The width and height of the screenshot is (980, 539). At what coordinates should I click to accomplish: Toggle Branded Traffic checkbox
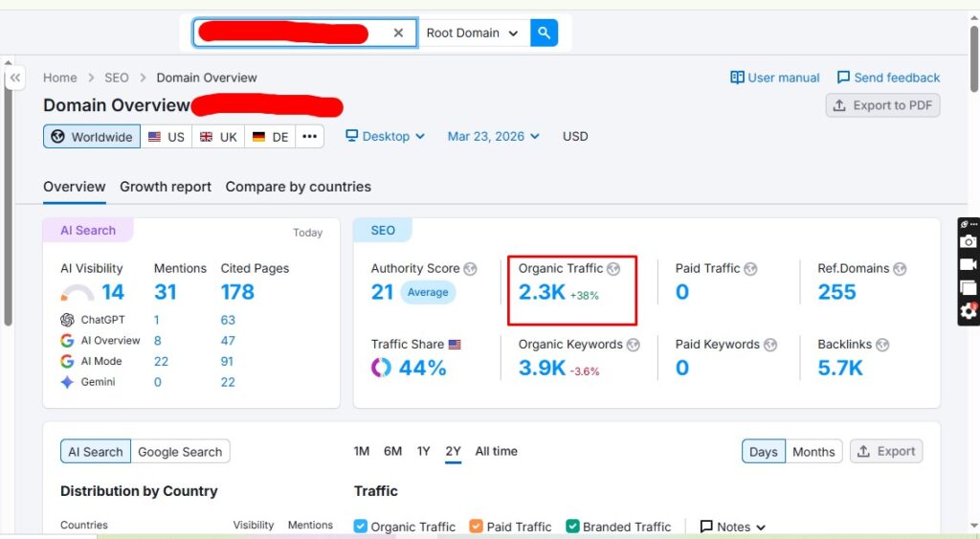click(572, 527)
